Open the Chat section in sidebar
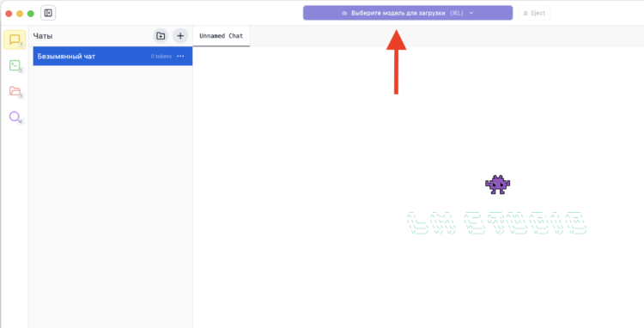This screenshot has width=644, height=328. [15, 39]
